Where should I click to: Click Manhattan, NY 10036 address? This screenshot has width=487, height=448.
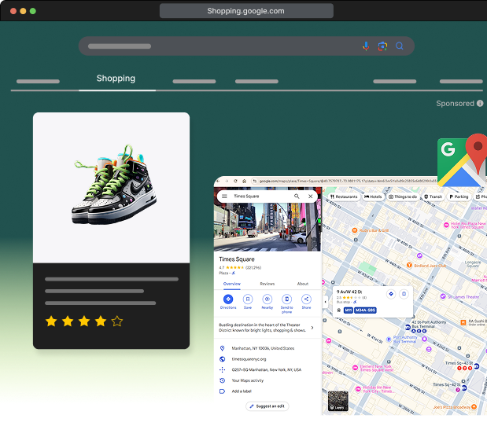point(263,348)
